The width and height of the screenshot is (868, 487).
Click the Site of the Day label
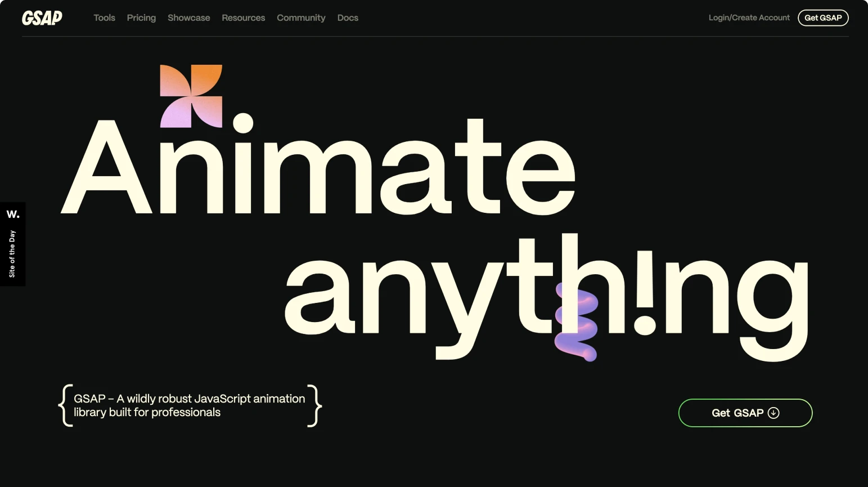12,253
